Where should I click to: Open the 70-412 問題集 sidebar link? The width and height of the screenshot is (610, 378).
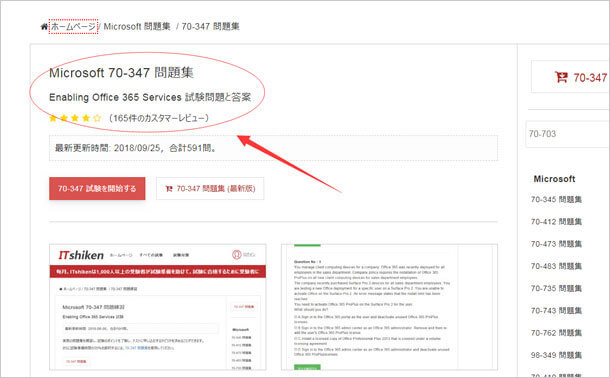click(x=556, y=222)
